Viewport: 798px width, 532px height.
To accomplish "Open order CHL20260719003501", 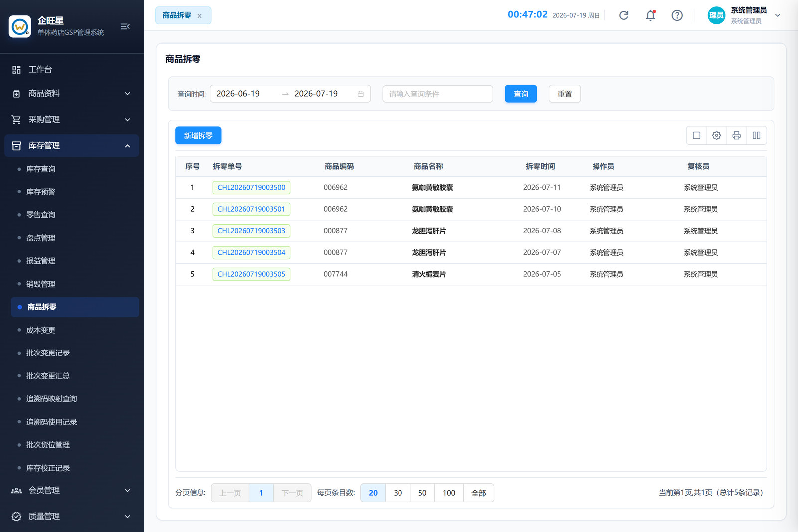I will tap(251, 209).
